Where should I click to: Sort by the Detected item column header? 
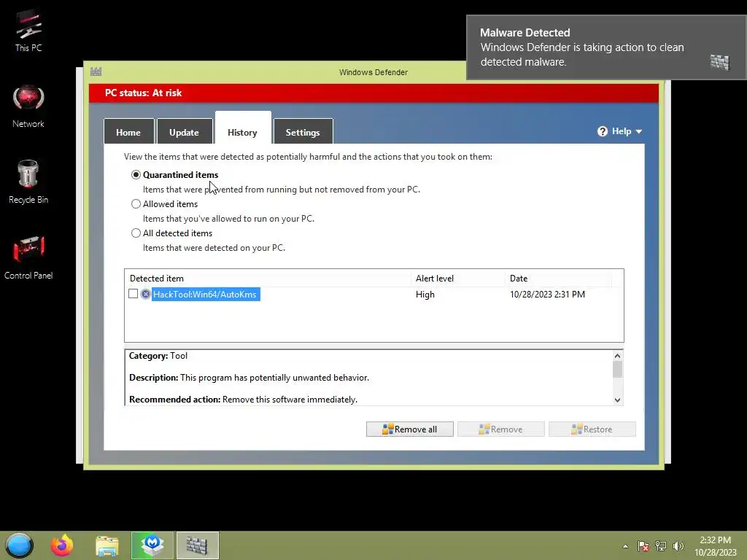point(268,278)
